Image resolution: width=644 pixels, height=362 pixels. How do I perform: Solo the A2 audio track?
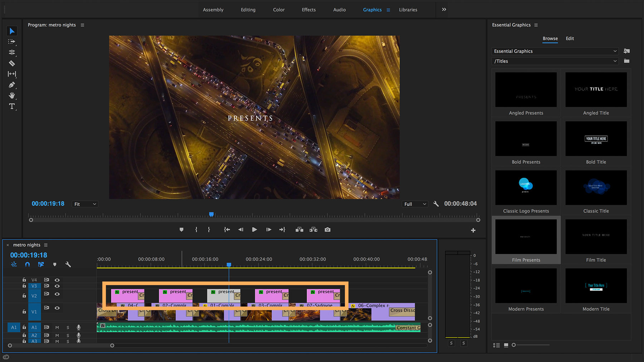(x=68, y=335)
